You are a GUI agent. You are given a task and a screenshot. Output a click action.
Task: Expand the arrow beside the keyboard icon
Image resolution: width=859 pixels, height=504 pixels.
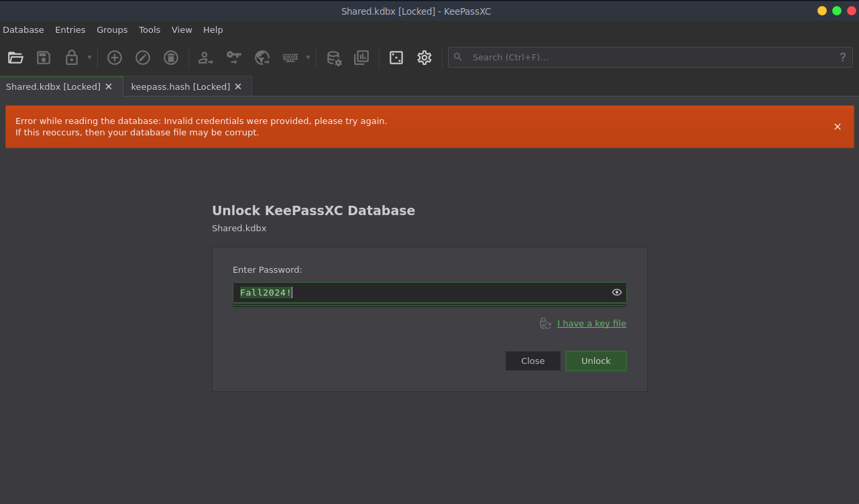[308, 58]
